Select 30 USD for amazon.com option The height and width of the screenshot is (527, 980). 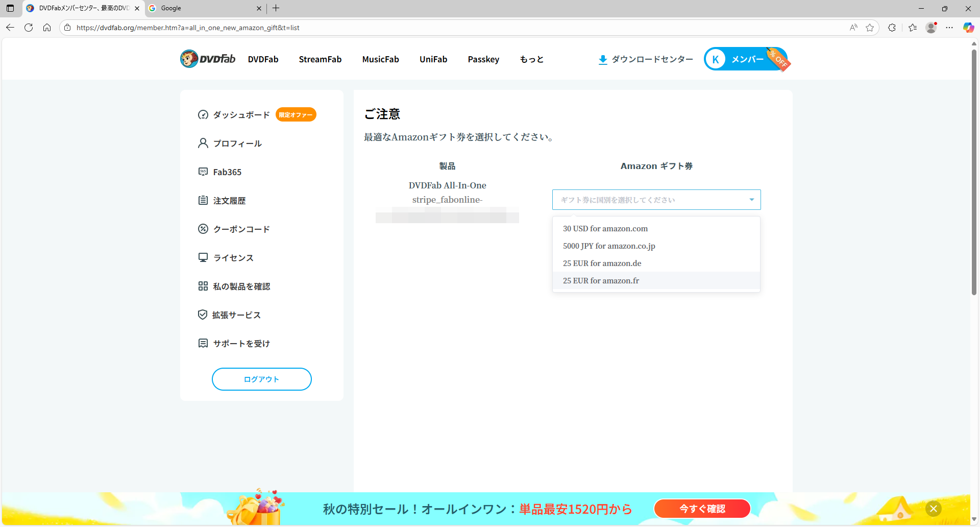pyautogui.click(x=605, y=229)
